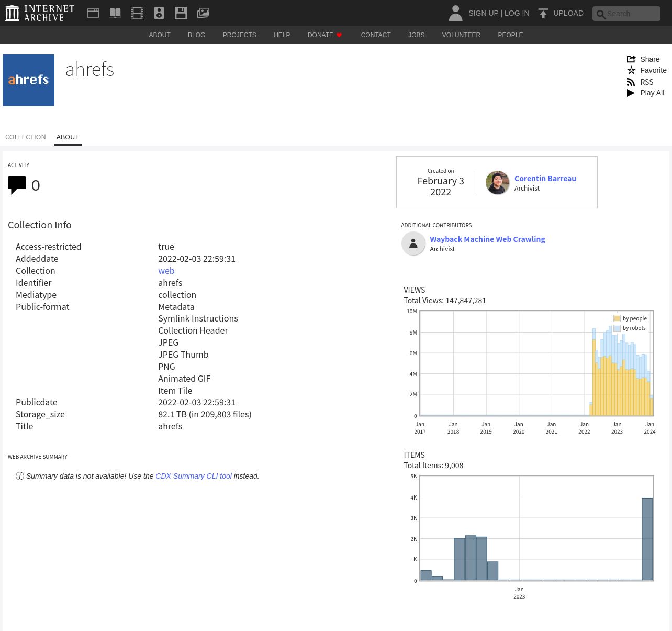Click the LOG IN link

517,13
